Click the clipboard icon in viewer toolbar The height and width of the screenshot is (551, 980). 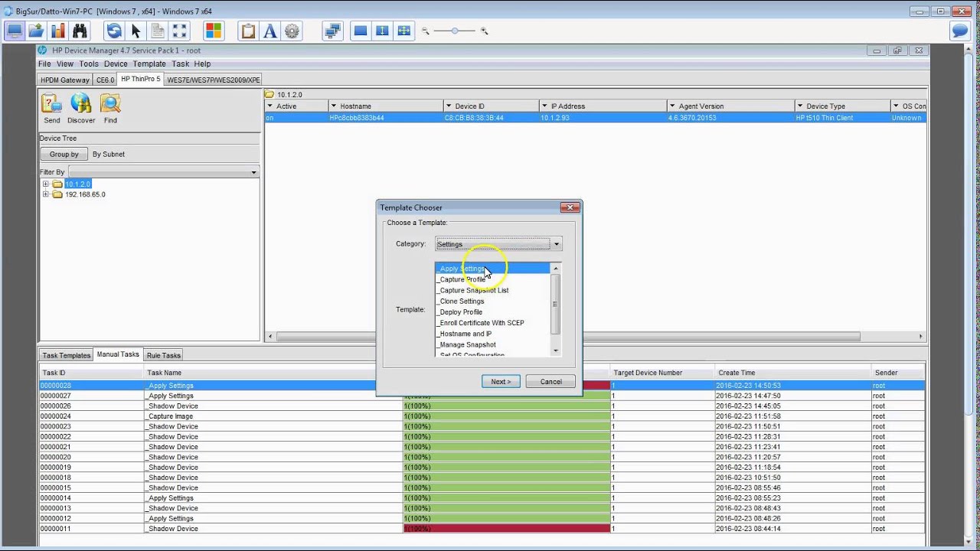pyautogui.click(x=248, y=31)
